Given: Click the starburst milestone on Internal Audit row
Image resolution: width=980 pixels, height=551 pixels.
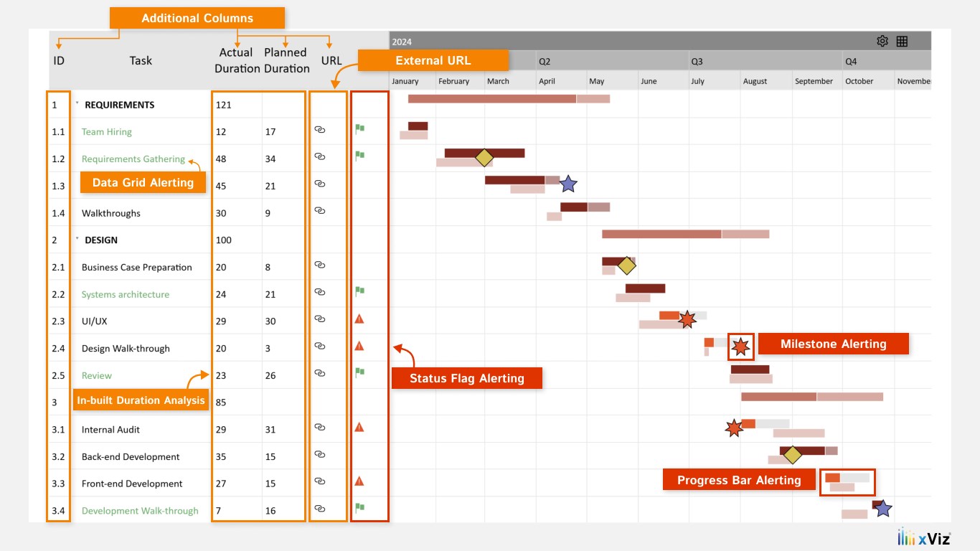Looking at the screenshot, I should coord(733,428).
